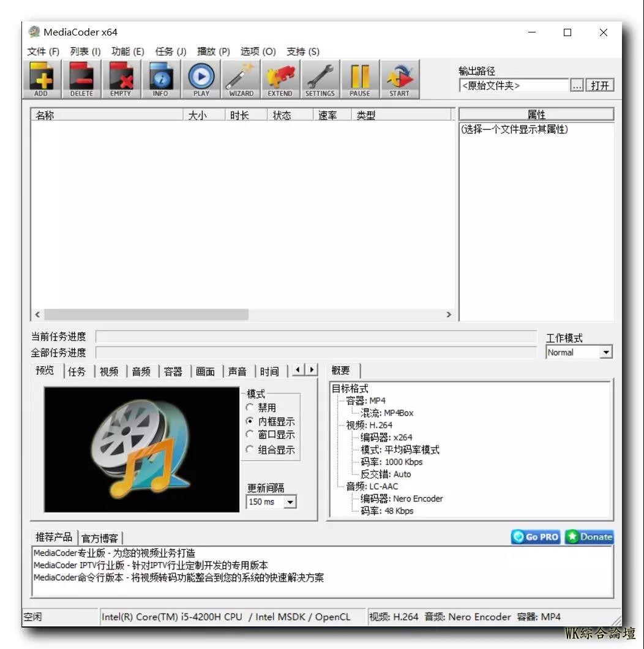This screenshot has height=649, width=644.
Task: Select the 组合显示 radio option
Action: [x=250, y=449]
